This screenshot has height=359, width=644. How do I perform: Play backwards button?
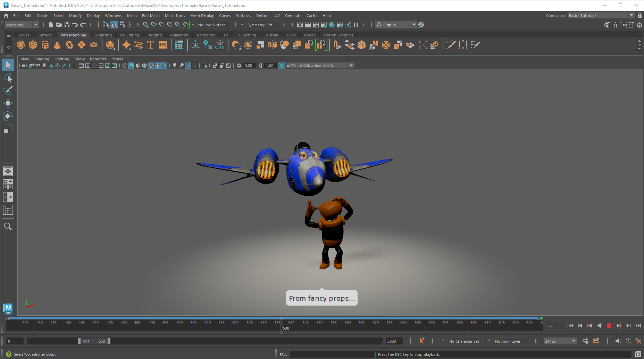click(599, 325)
